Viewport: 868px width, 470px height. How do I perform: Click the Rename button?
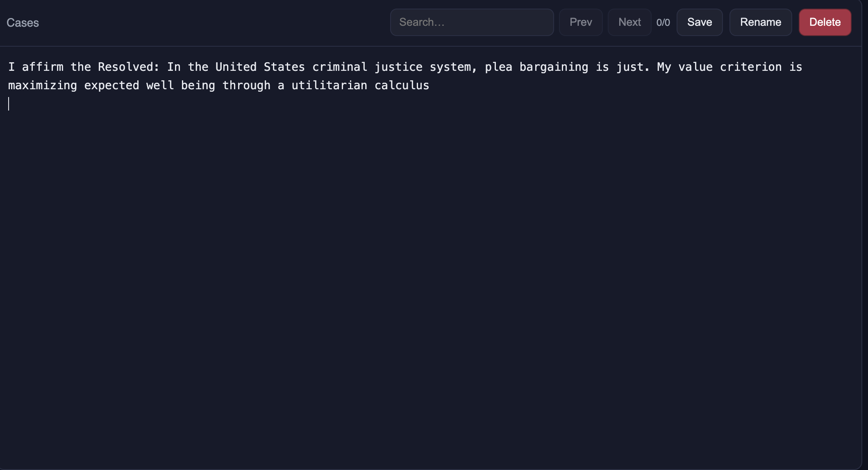click(760, 22)
